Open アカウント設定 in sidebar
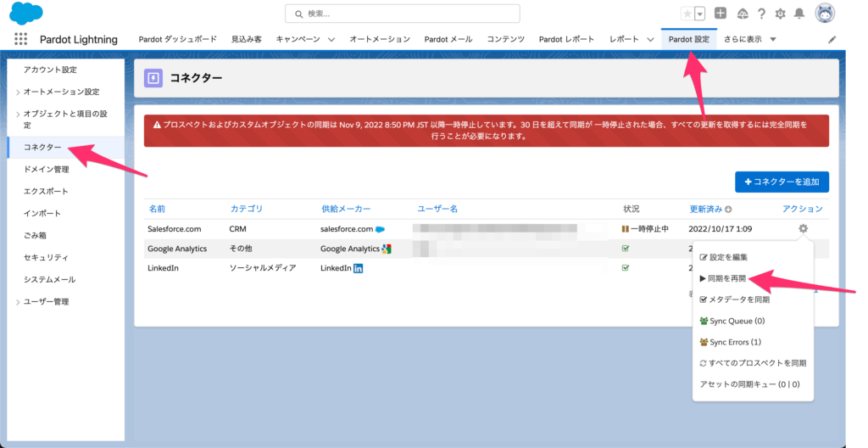Viewport: 868px width, 448px height. tap(50, 70)
